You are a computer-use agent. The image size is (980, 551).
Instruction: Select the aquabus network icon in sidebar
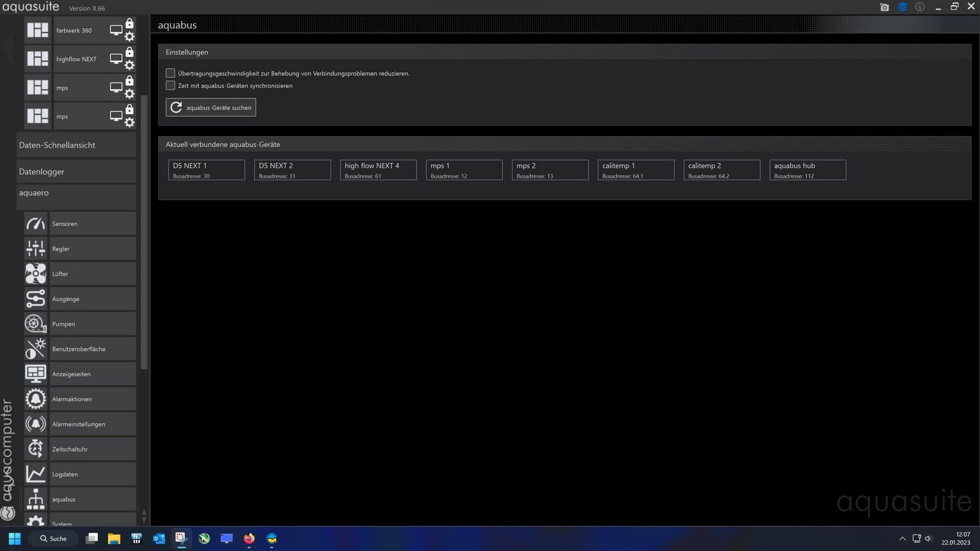[36, 500]
